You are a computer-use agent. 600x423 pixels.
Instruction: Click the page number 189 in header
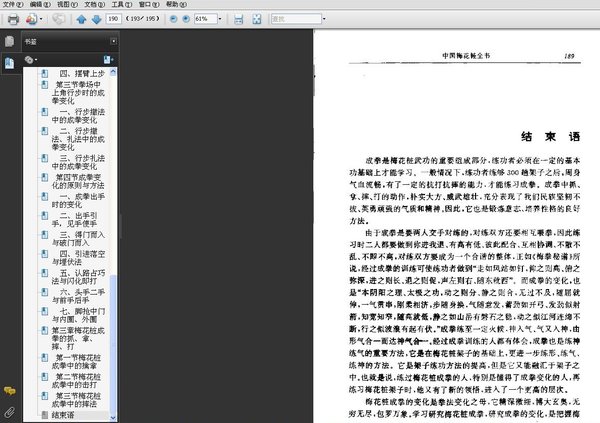[569, 56]
